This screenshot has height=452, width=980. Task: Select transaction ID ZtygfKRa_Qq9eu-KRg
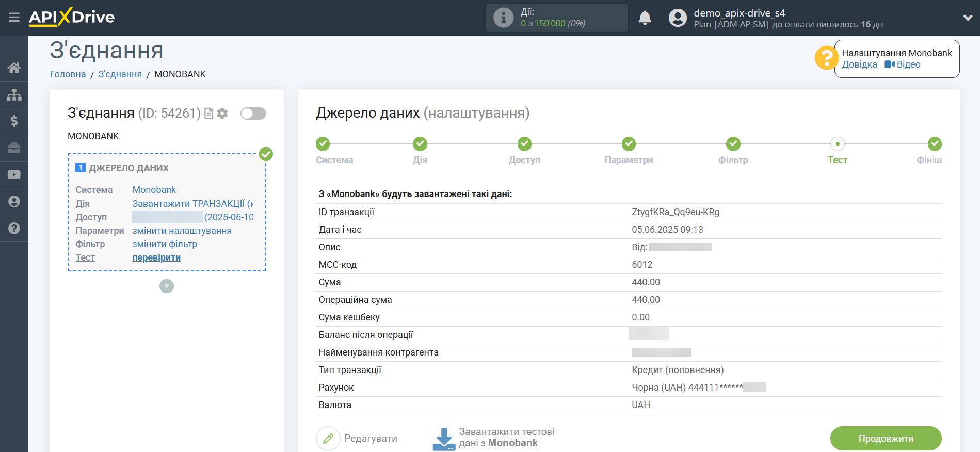[x=676, y=212]
